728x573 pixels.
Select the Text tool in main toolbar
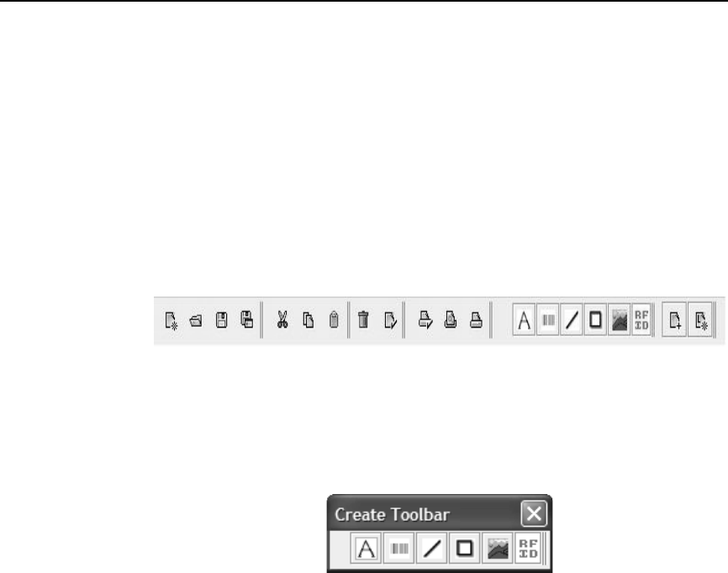click(525, 319)
